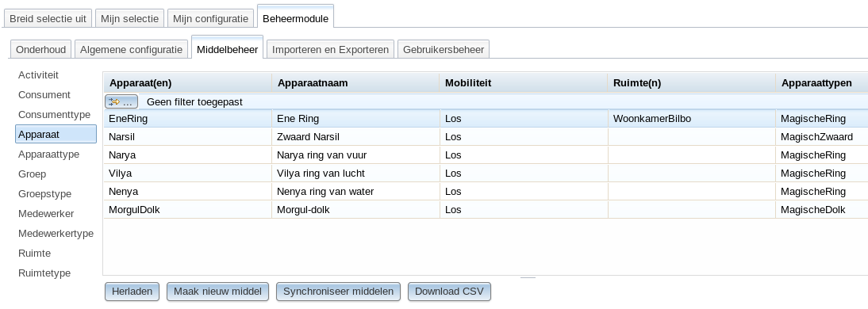Screen dimensions: 868x309
Task: Click Maak nieuw middel button
Action: click(x=217, y=292)
